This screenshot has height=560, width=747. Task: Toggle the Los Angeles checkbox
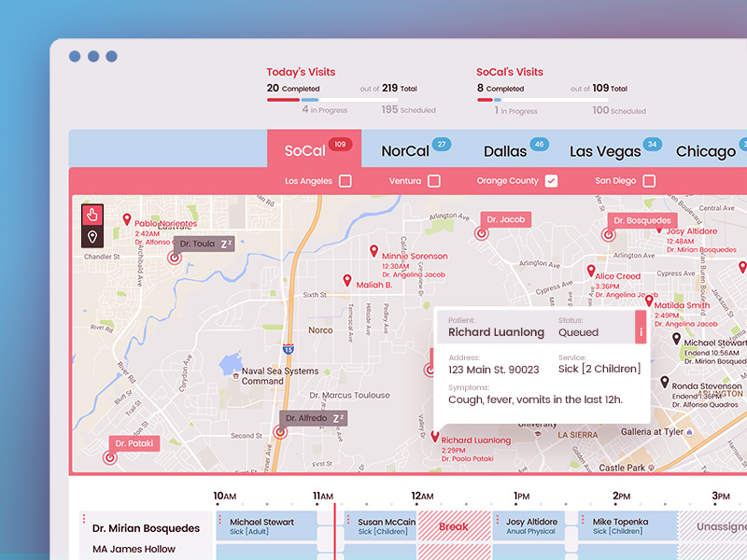(345, 181)
